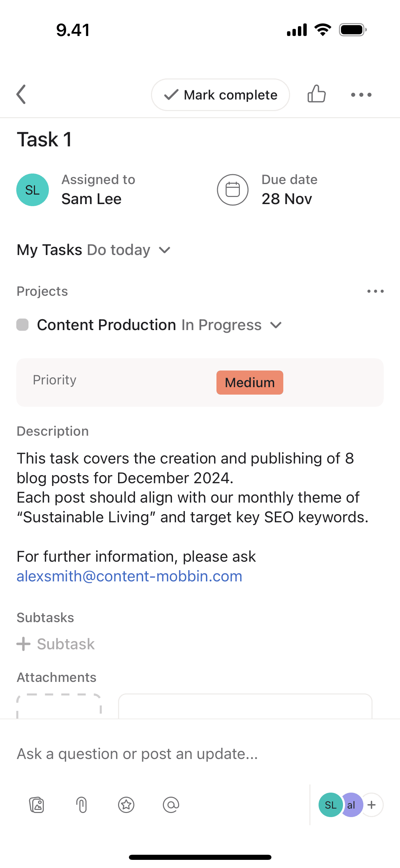Open the due date calendar icon
Screen dimensions: 400x868
click(x=233, y=190)
